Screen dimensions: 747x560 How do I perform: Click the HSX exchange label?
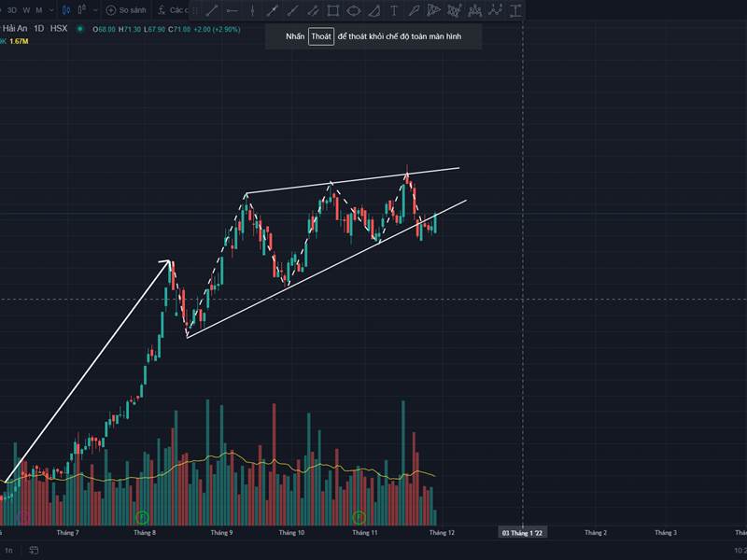point(59,29)
